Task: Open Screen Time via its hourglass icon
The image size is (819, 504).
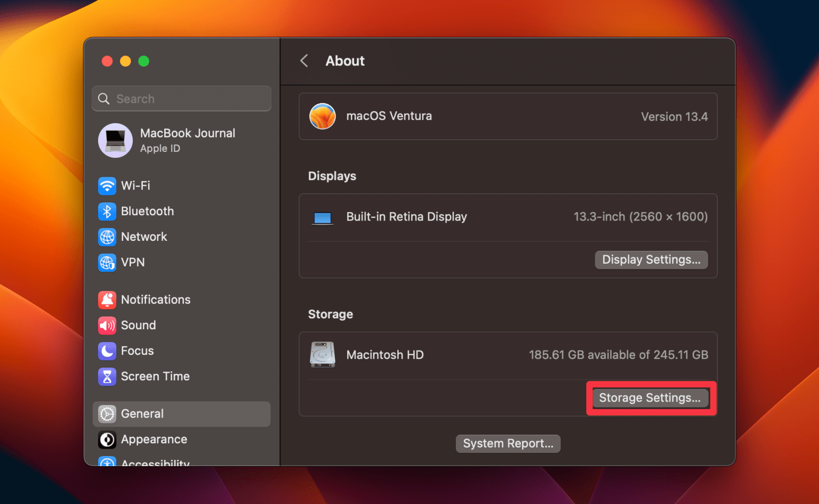Action: pos(107,376)
